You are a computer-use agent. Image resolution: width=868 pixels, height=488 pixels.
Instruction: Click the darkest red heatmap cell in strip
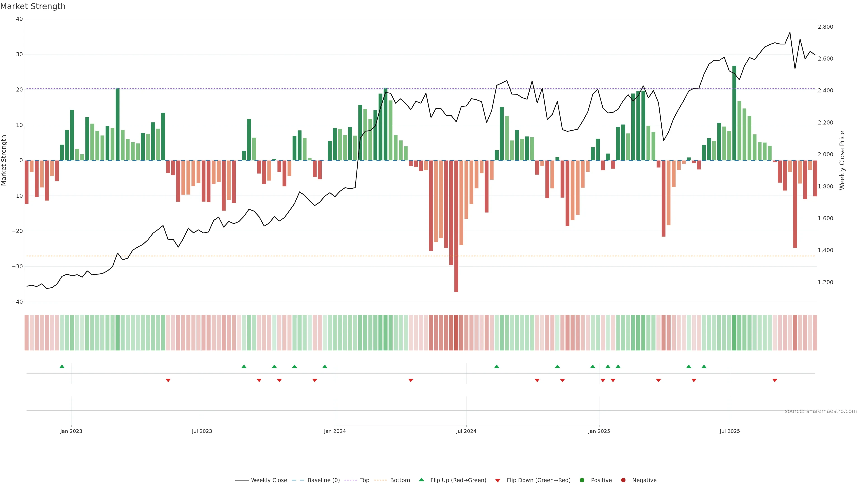456,332
